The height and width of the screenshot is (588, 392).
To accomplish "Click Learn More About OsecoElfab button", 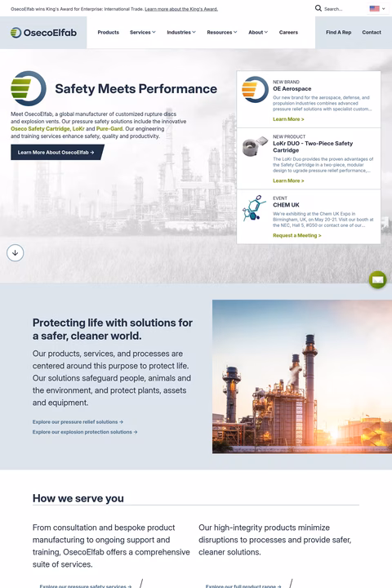I will tap(56, 152).
